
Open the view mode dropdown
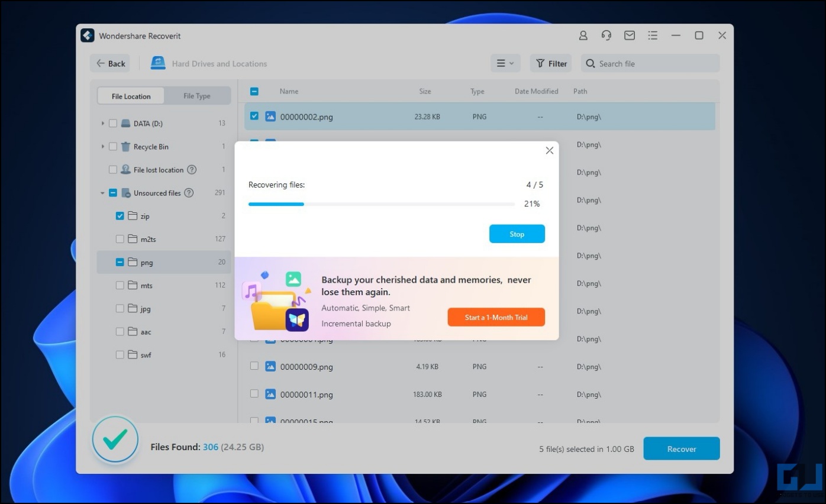point(505,63)
